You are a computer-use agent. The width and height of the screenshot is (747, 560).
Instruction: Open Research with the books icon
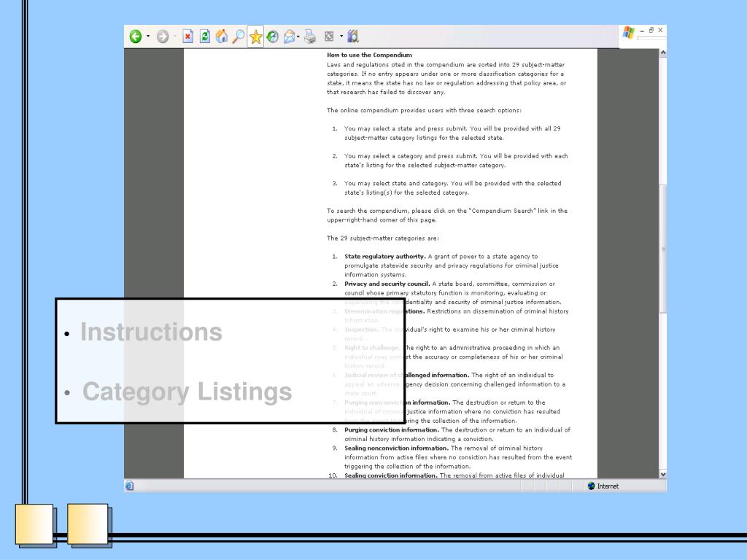point(353,36)
